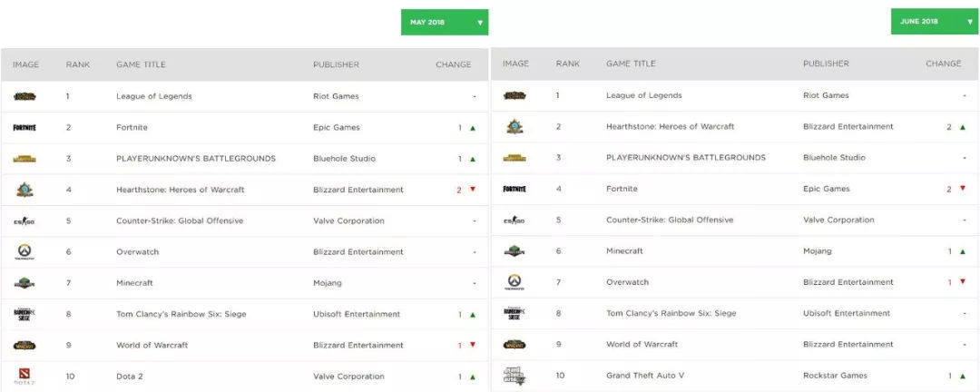Click World of Warcraft logo in June table
The image size is (980, 392).
pos(515,345)
